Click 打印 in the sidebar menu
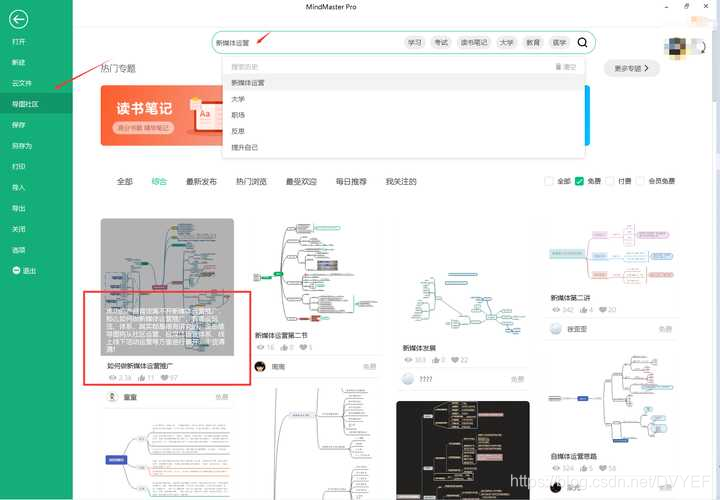Image resolution: width=720 pixels, height=500 pixels. click(19, 166)
